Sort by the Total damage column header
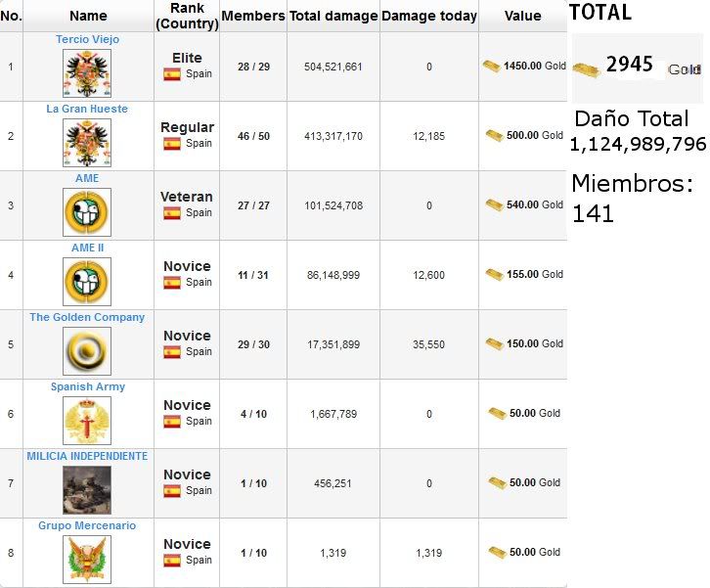Viewport: 710px width, 588px height. pyautogui.click(x=333, y=16)
